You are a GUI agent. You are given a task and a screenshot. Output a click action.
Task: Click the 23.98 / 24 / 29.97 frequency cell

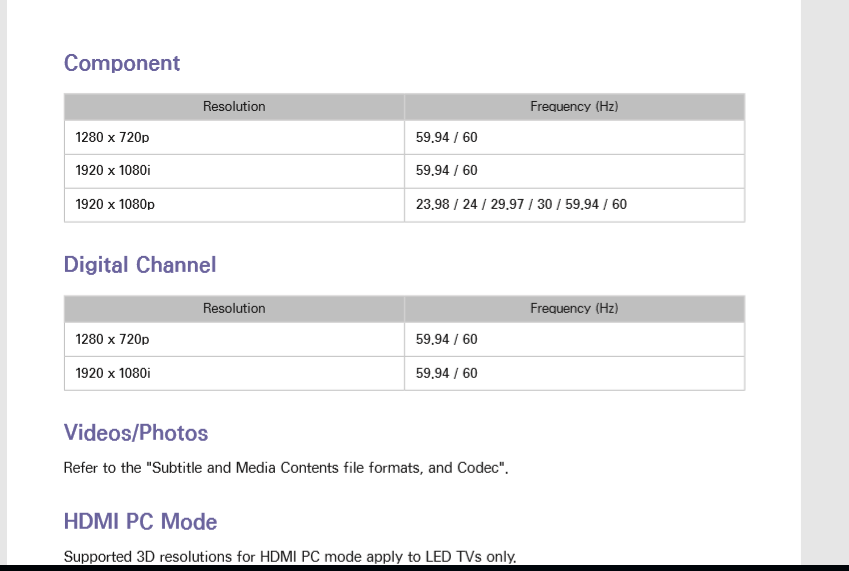(521, 205)
